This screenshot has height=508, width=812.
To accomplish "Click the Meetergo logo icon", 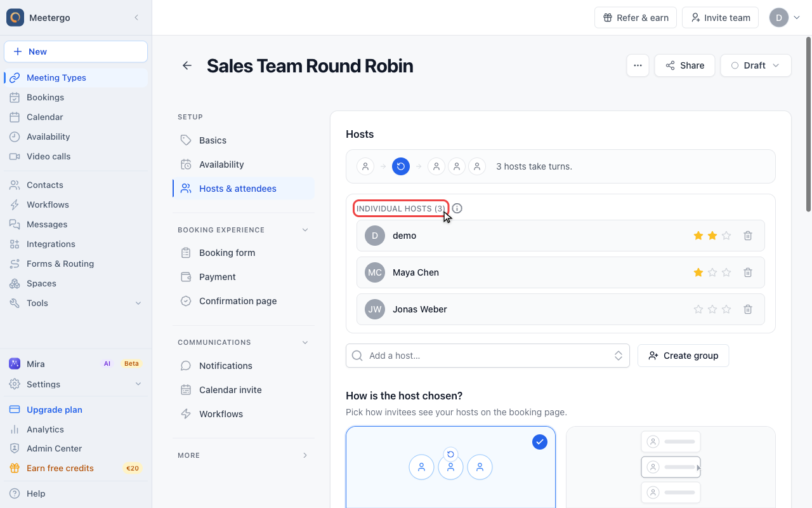I will (x=15, y=18).
